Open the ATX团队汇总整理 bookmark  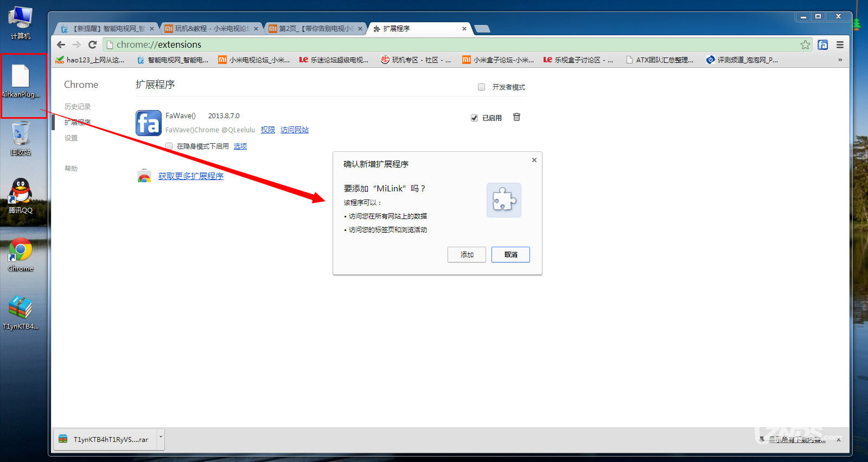[x=660, y=60]
